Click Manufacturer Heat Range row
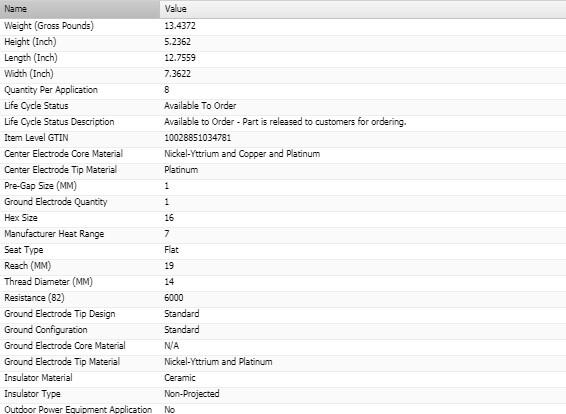 (x=283, y=234)
